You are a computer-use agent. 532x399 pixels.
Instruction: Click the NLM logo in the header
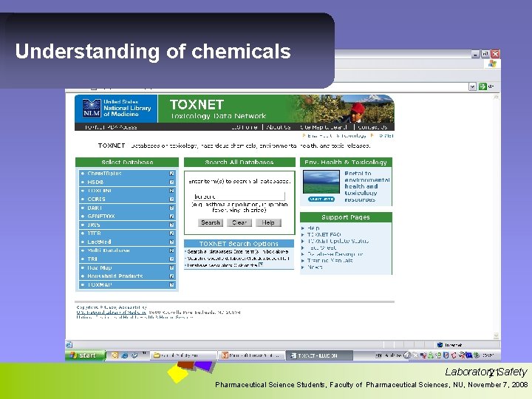92,108
